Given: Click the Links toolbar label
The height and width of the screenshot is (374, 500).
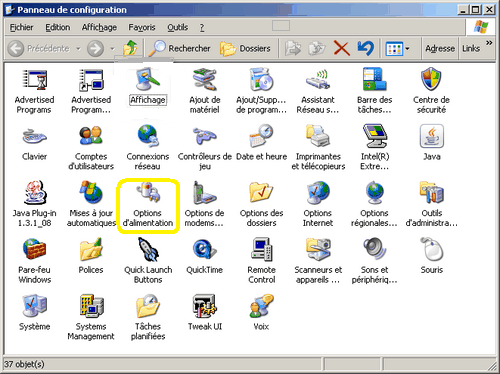Looking at the screenshot, I should (x=471, y=49).
